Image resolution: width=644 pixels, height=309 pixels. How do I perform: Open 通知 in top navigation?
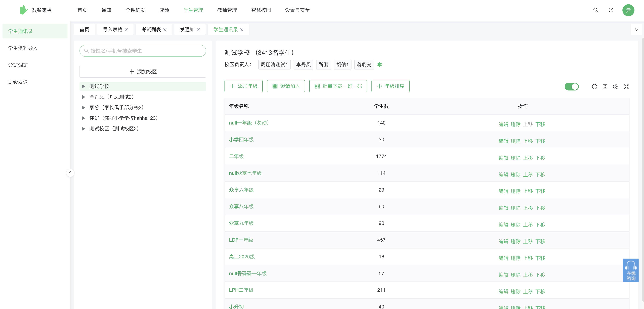tap(106, 10)
